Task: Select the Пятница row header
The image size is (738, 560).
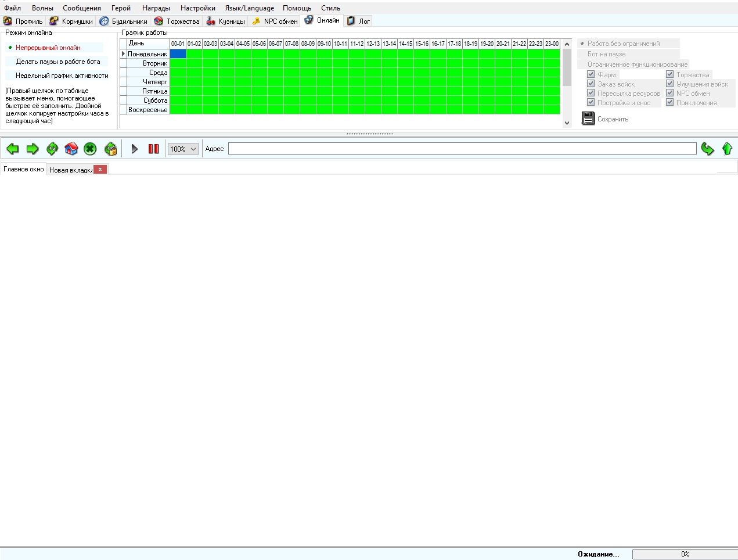Action: click(147, 91)
